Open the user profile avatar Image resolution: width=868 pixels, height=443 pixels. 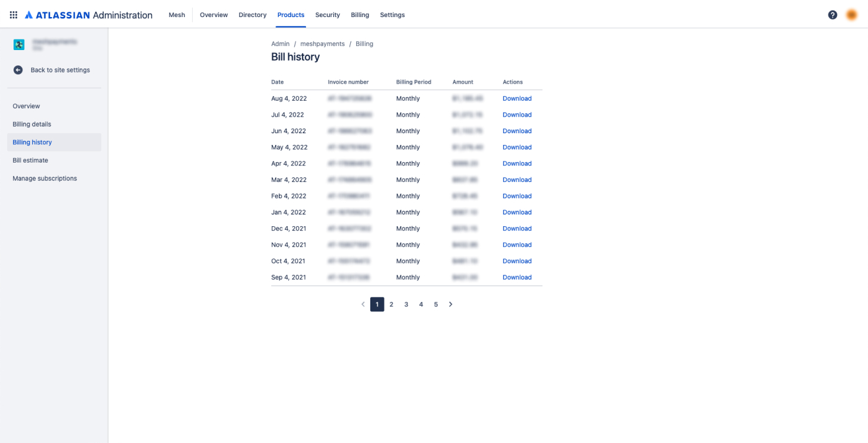[x=851, y=15]
